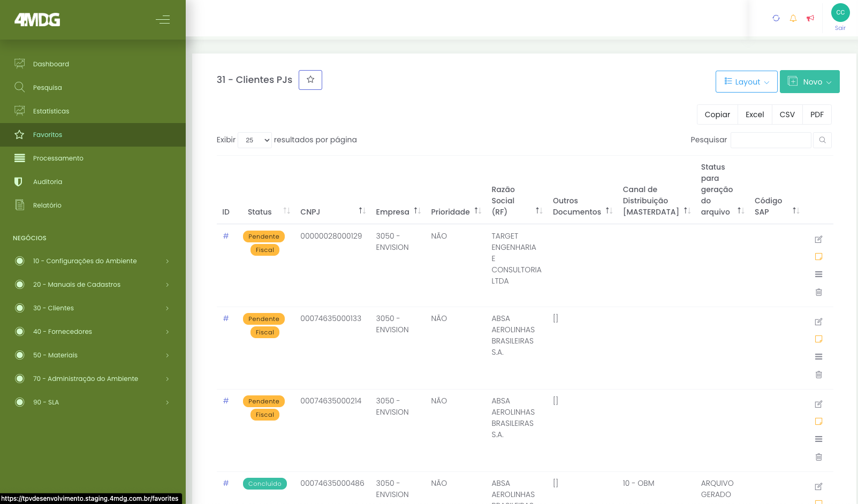Click the megaphone announcements icon
The image size is (858, 504).
click(x=810, y=18)
